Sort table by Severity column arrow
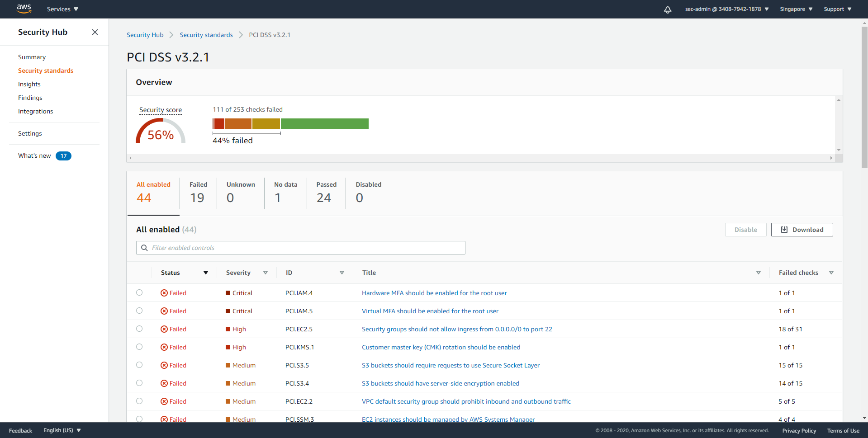Viewport: 868px width, 438px height. (x=266, y=273)
